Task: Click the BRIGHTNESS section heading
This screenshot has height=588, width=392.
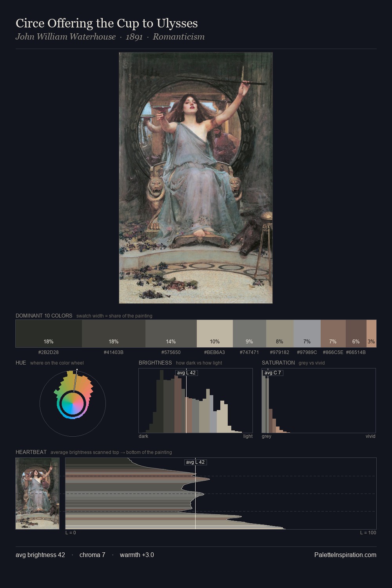Action: coord(155,363)
